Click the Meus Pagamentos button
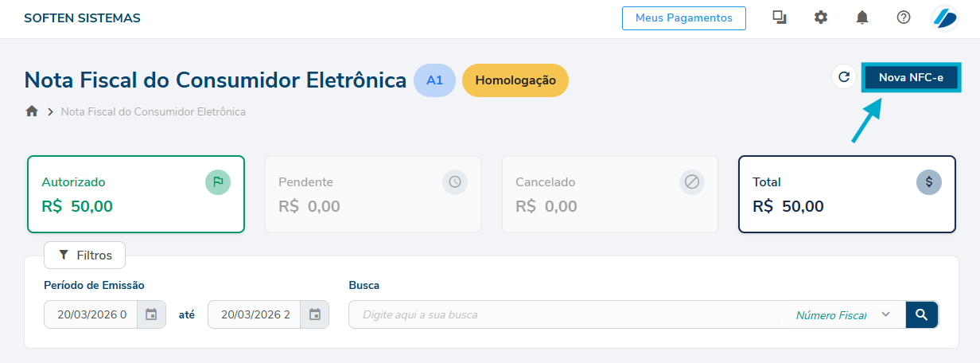980x363 pixels. coord(683,18)
